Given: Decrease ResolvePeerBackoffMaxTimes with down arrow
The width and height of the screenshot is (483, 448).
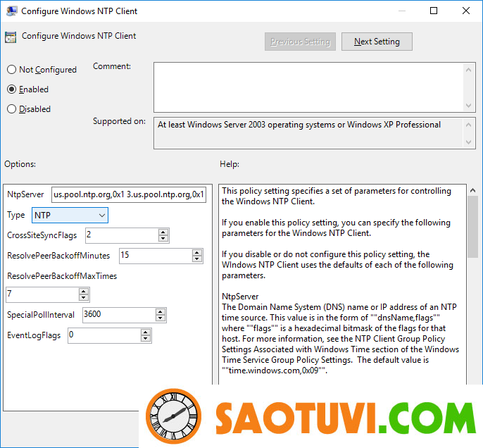Looking at the screenshot, I should (x=84, y=298).
